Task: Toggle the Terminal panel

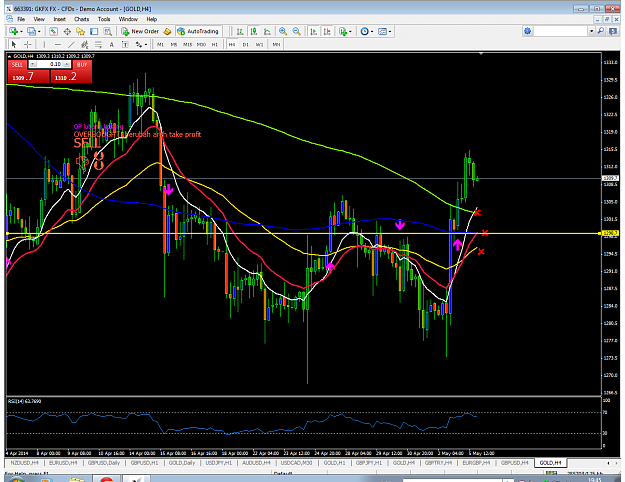Action: tap(94, 31)
